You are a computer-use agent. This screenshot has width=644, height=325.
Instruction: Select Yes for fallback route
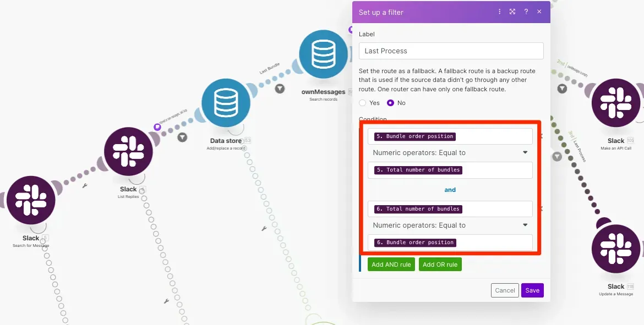coord(362,103)
